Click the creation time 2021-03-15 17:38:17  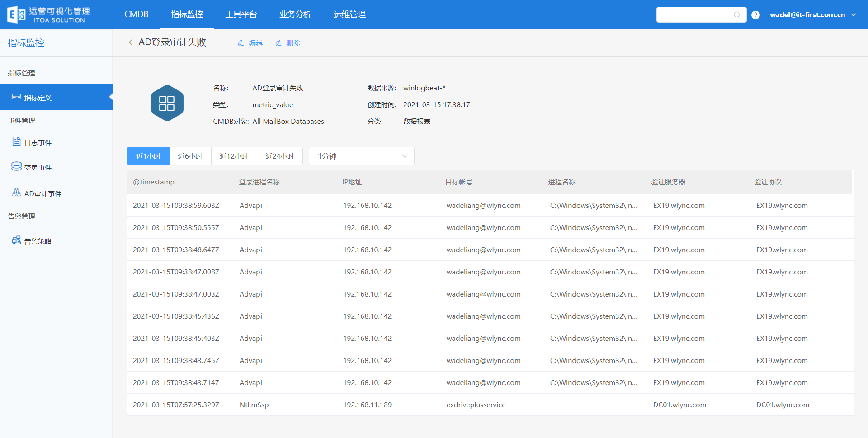click(x=436, y=104)
